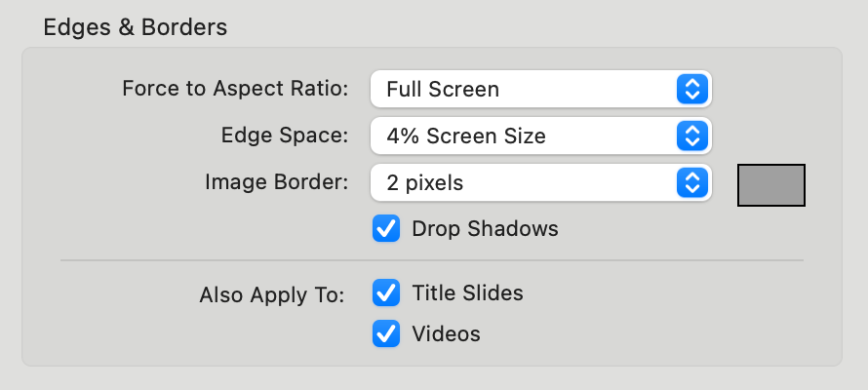Select the Full Screen value text

tap(443, 90)
